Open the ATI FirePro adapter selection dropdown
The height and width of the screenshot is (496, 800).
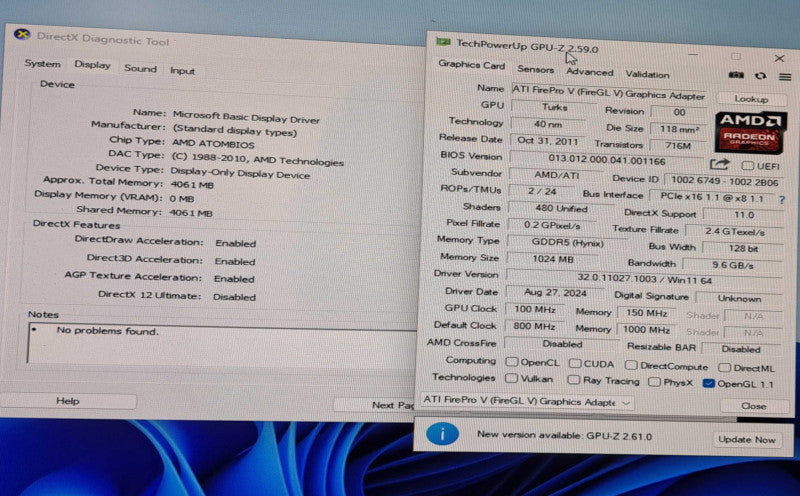[x=527, y=402]
